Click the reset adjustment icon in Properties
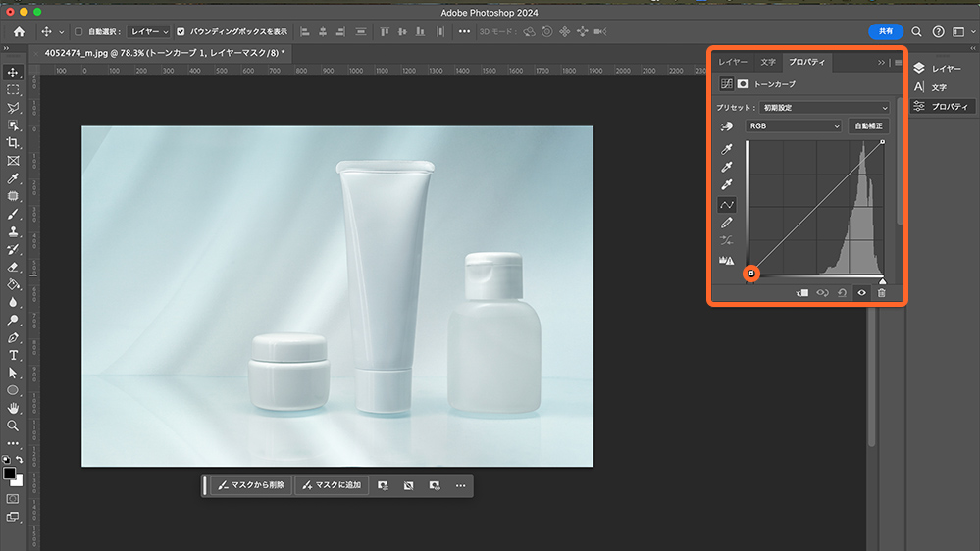Image resolution: width=980 pixels, height=551 pixels. [x=842, y=292]
